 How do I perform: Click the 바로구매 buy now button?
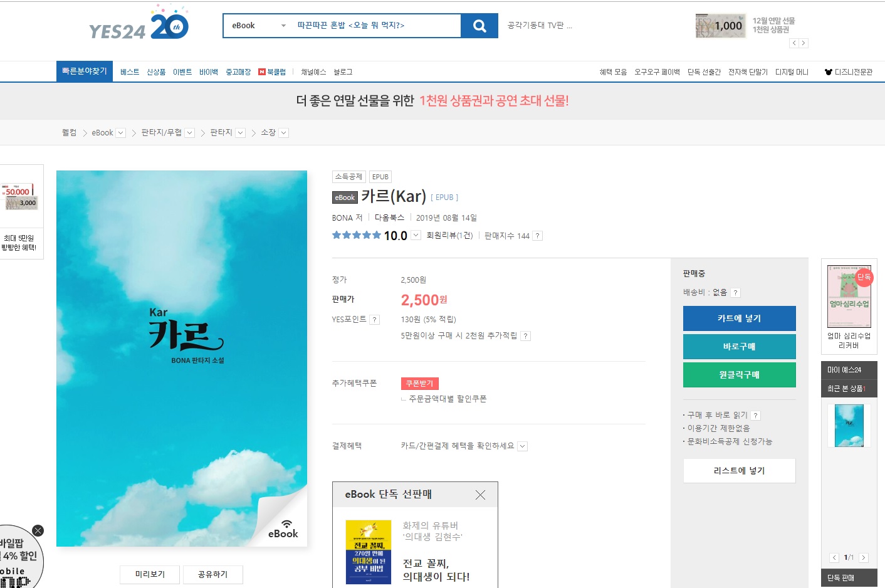coord(740,347)
